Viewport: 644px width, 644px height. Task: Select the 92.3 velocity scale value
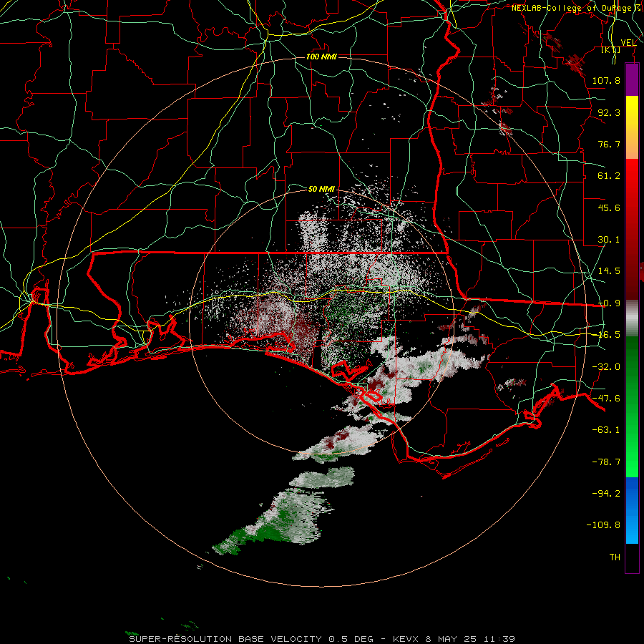[609, 112]
